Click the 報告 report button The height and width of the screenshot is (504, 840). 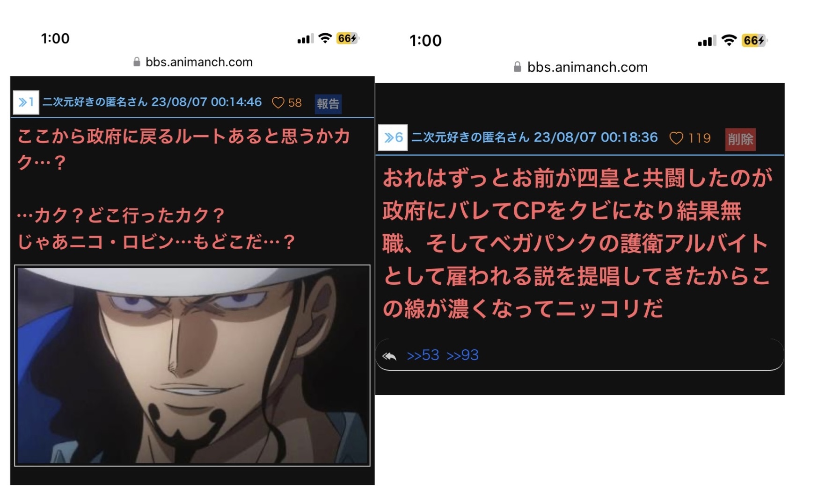click(328, 104)
